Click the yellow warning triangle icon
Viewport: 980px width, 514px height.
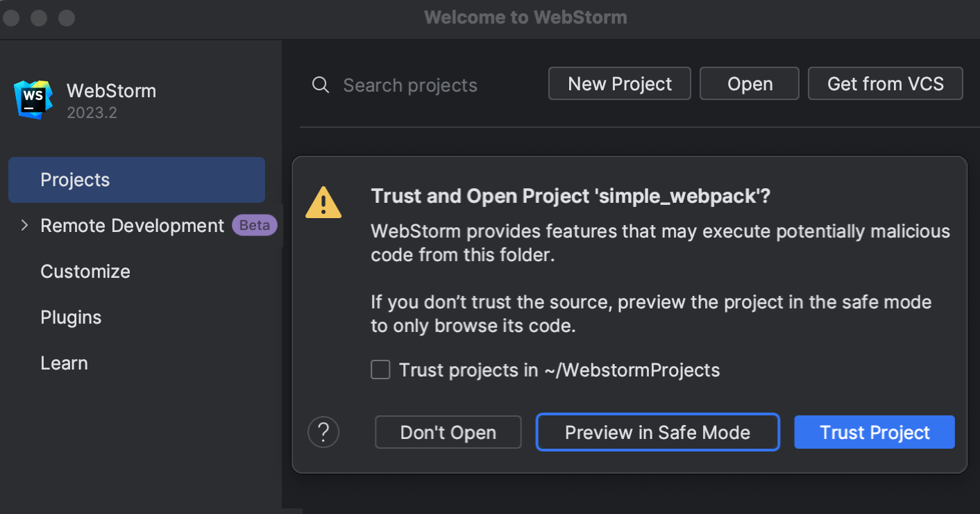[323, 202]
